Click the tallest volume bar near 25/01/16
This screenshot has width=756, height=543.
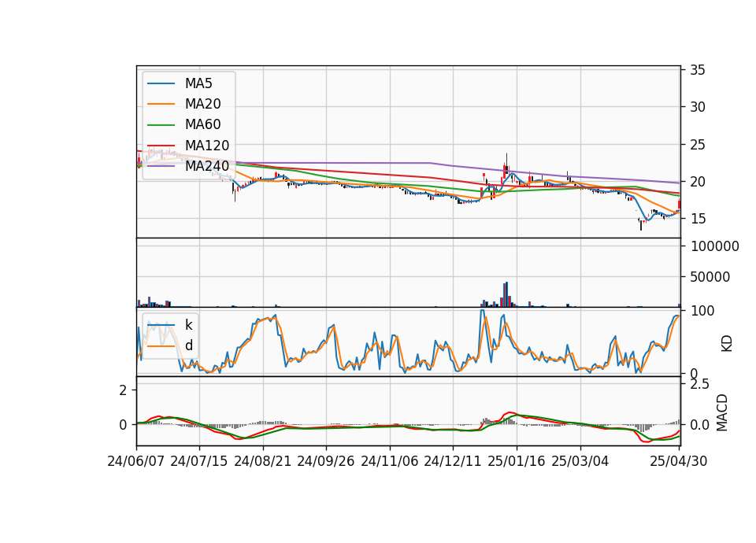point(506,294)
